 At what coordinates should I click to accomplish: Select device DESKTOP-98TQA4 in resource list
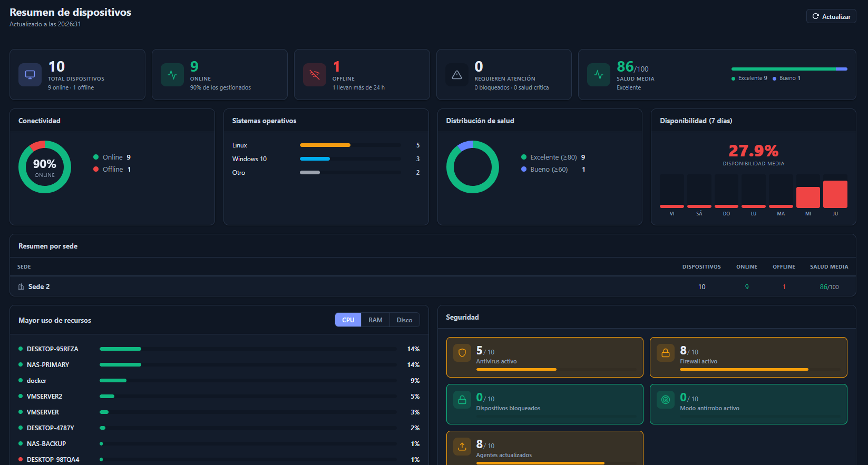point(219,459)
